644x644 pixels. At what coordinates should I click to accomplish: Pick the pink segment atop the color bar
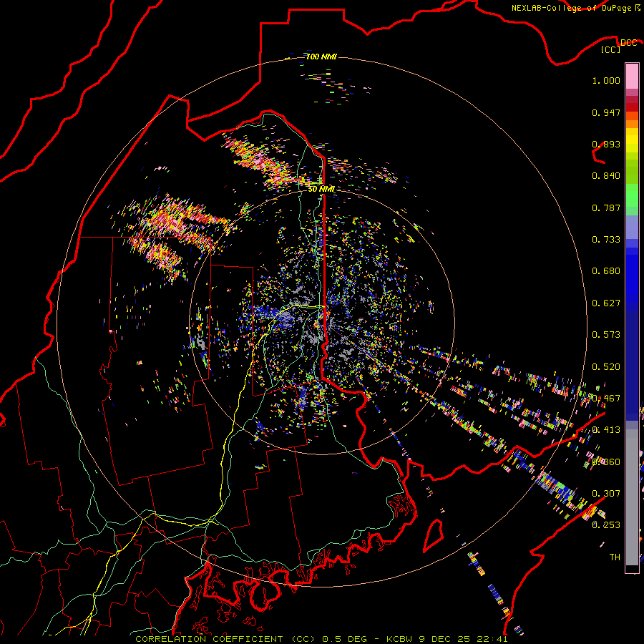632,77
